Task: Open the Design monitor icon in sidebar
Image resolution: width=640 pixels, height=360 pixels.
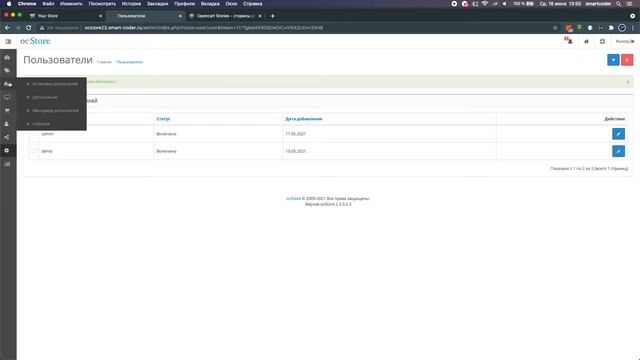Action: [x=7, y=97]
